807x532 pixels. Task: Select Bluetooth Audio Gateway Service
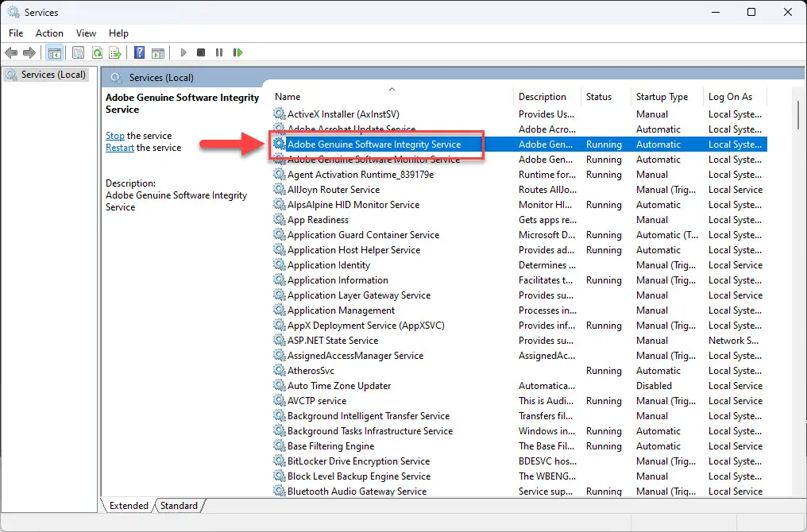[357, 492]
